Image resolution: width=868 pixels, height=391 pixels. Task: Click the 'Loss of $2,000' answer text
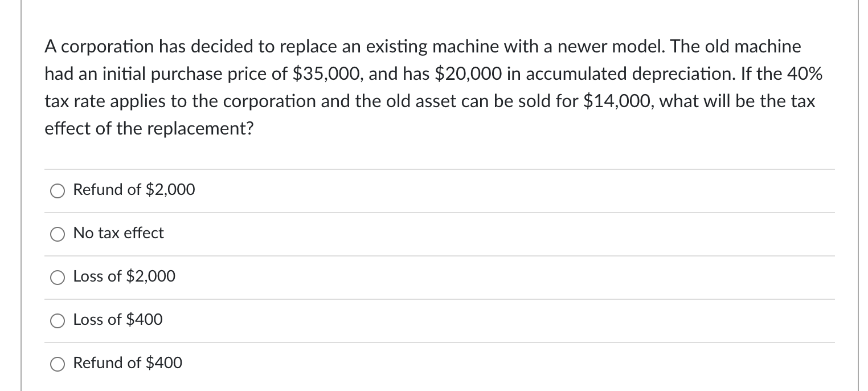124,276
